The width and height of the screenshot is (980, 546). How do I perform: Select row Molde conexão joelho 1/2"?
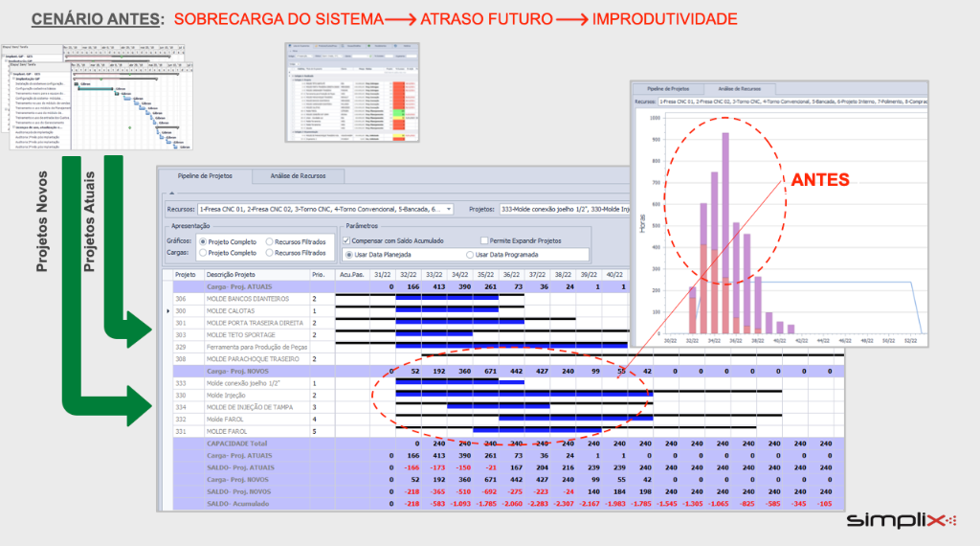tap(243, 383)
